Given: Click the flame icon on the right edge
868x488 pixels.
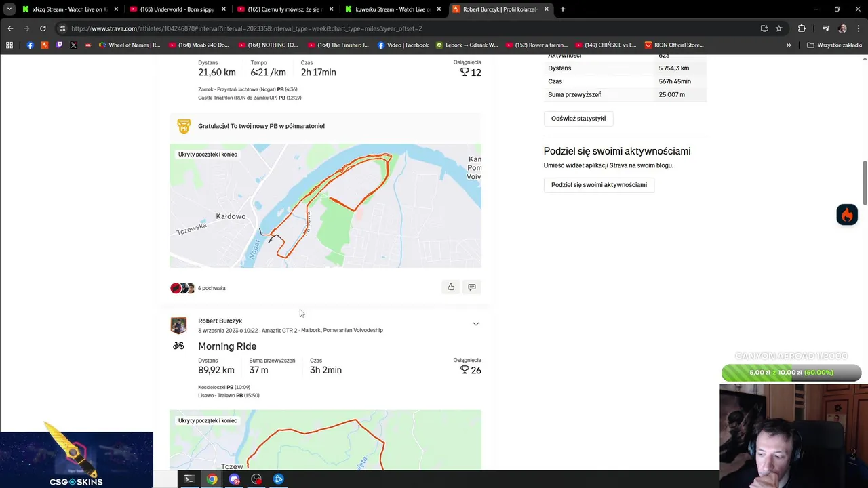Looking at the screenshot, I should pos(847,215).
